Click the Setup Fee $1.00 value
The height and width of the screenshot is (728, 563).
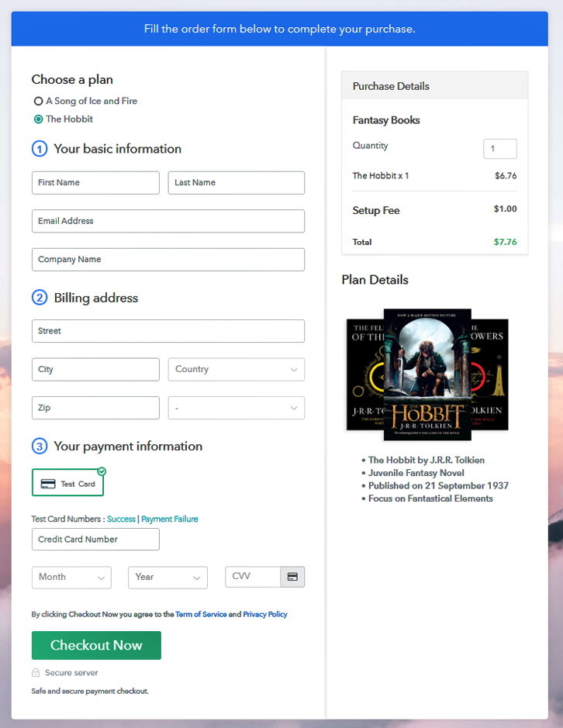tap(506, 209)
